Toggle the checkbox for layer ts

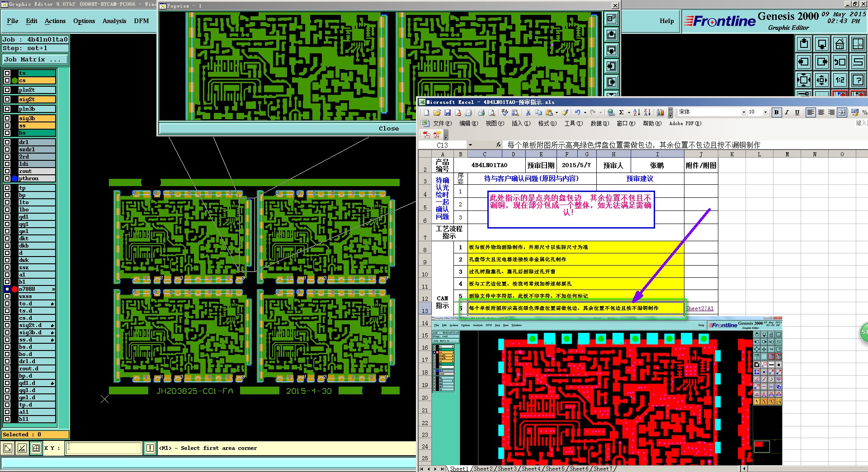coord(7,73)
